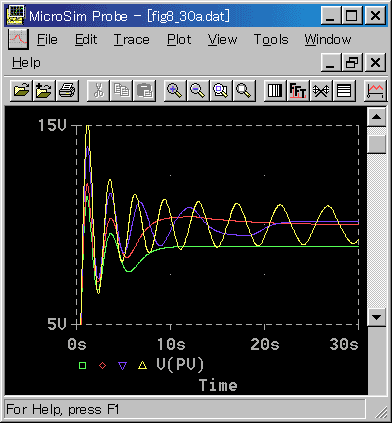Viewport: 392px width, 423px height.
Task: Open the Help menu
Action: [x=26, y=63]
